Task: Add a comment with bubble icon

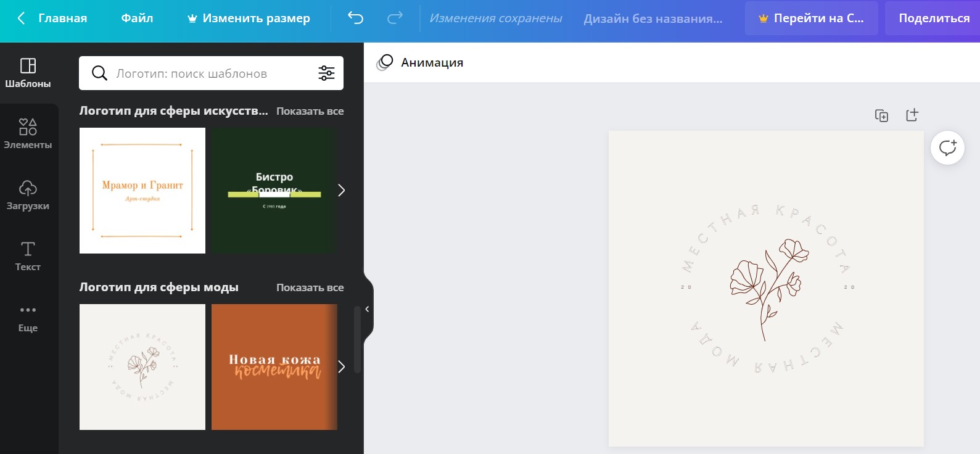Action: (947, 148)
